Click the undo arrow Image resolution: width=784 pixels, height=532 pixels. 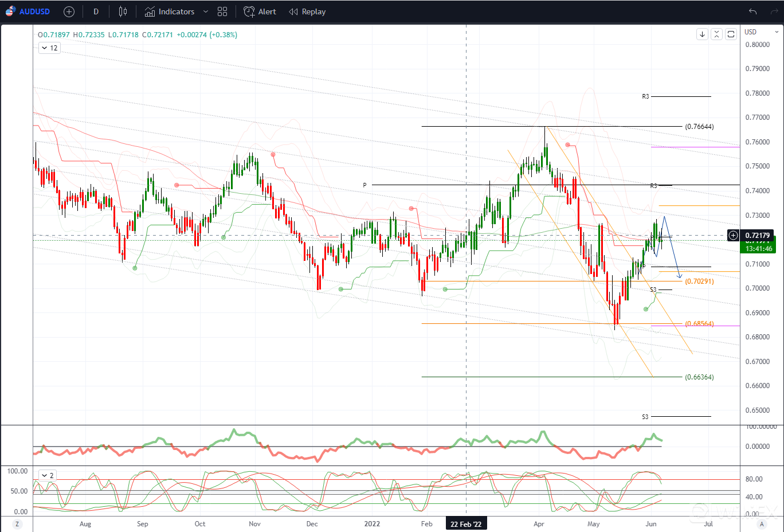tap(753, 11)
